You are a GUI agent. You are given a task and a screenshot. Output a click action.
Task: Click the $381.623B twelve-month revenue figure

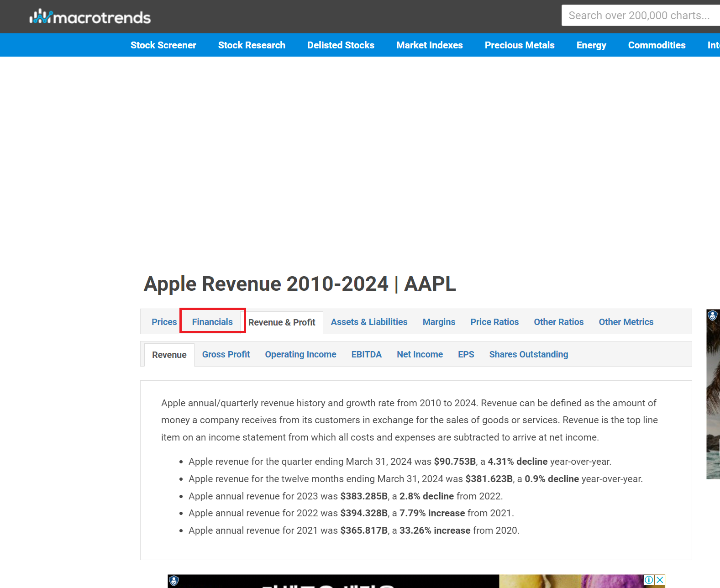(x=489, y=479)
